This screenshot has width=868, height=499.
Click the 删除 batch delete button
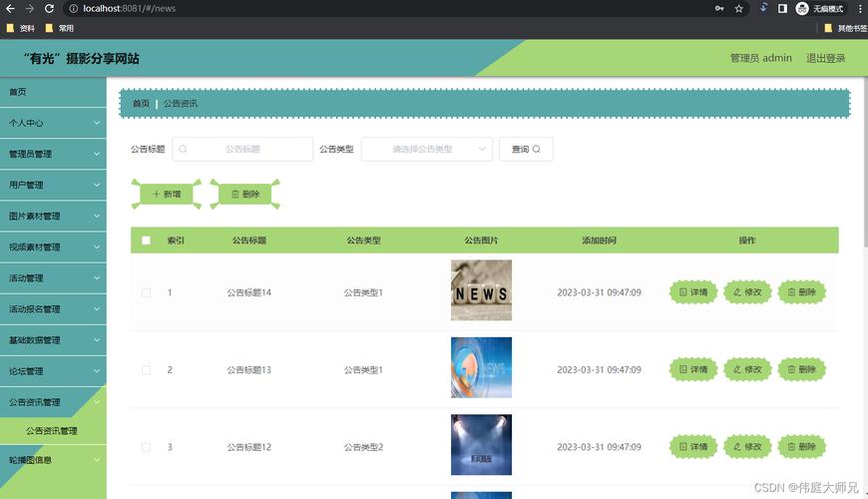245,194
